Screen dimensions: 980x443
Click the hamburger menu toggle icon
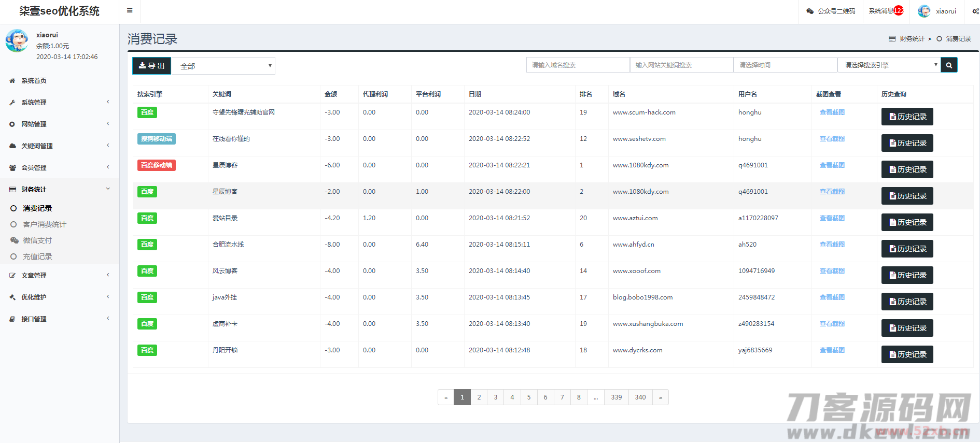click(x=130, y=10)
